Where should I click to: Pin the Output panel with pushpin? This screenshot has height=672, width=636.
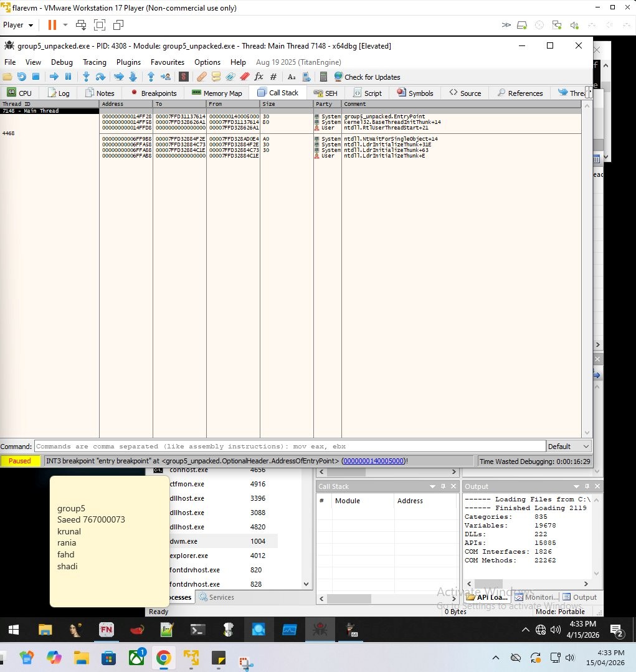[585, 486]
